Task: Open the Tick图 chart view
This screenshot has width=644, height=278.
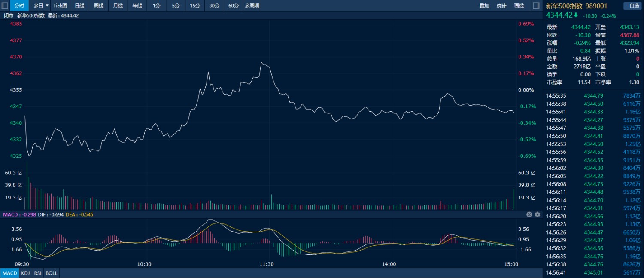Action: click(x=60, y=6)
